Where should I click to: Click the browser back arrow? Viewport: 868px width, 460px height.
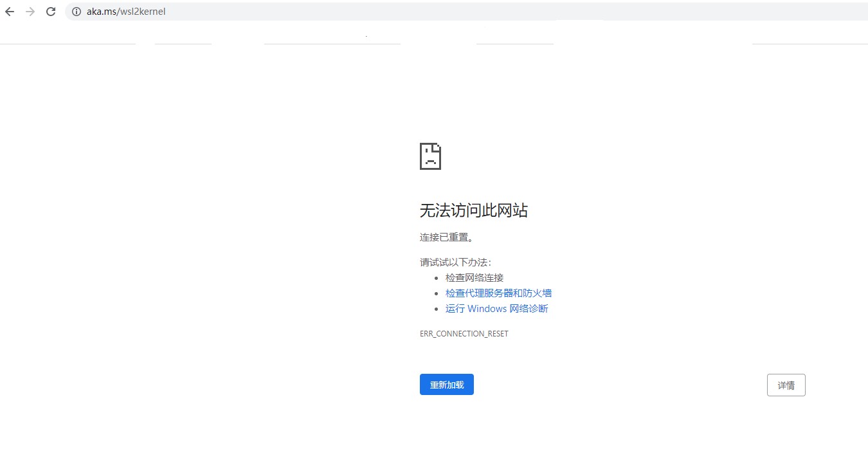pyautogui.click(x=10, y=12)
